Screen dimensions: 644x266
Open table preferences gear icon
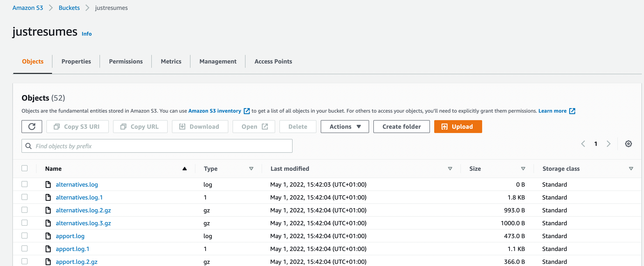tap(628, 144)
